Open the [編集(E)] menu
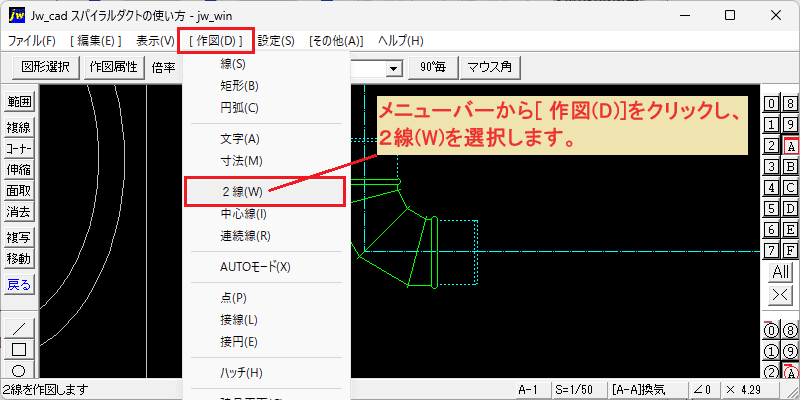The height and width of the screenshot is (400, 800). (96, 41)
